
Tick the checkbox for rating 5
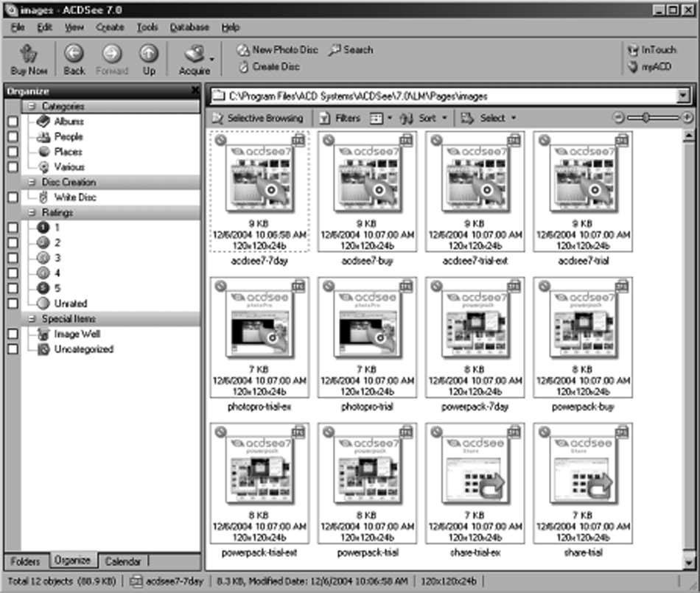[x=13, y=288]
